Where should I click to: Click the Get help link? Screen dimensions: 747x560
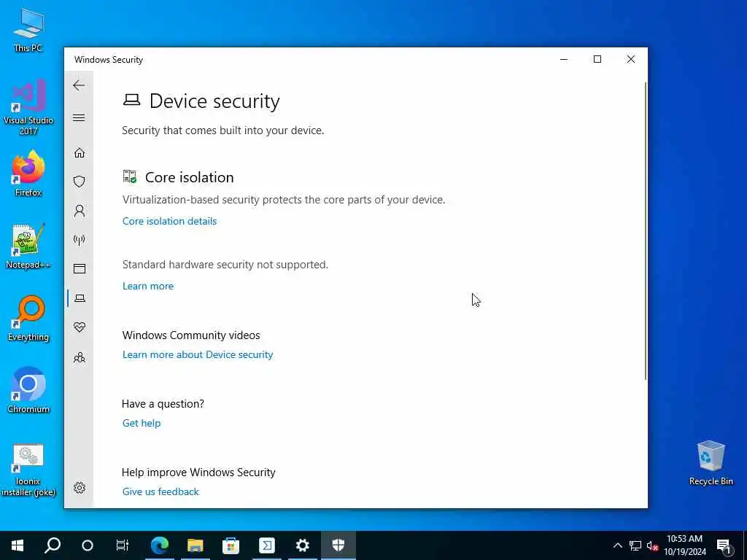click(142, 423)
